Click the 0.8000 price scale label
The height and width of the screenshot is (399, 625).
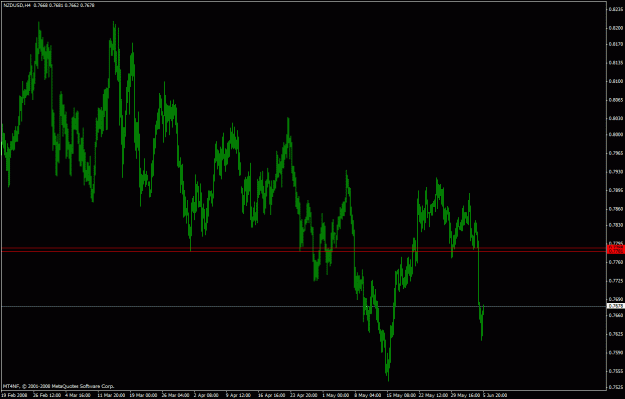616,134
